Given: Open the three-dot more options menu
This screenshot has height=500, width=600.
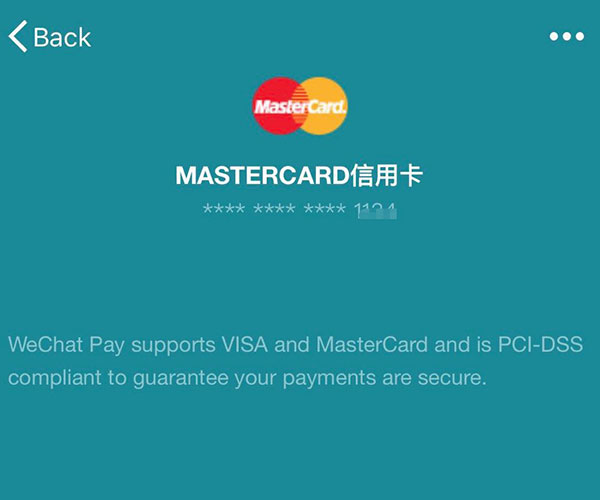Looking at the screenshot, I should [567, 36].
